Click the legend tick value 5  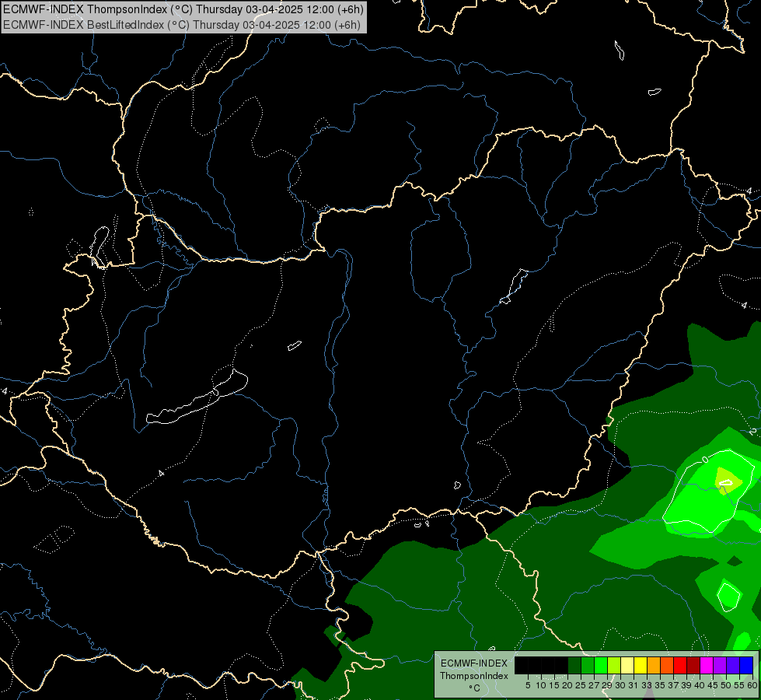click(x=528, y=685)
